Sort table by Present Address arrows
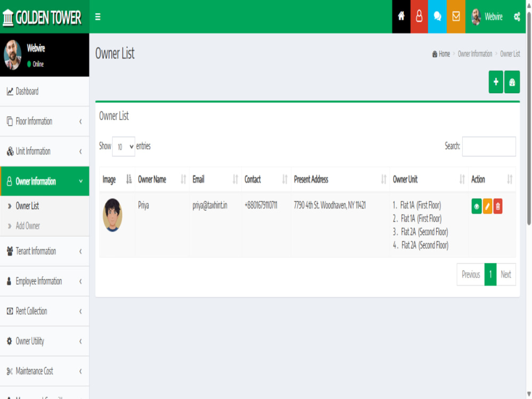This screenshot has height=399, width=532. click(x=384, y=179)
